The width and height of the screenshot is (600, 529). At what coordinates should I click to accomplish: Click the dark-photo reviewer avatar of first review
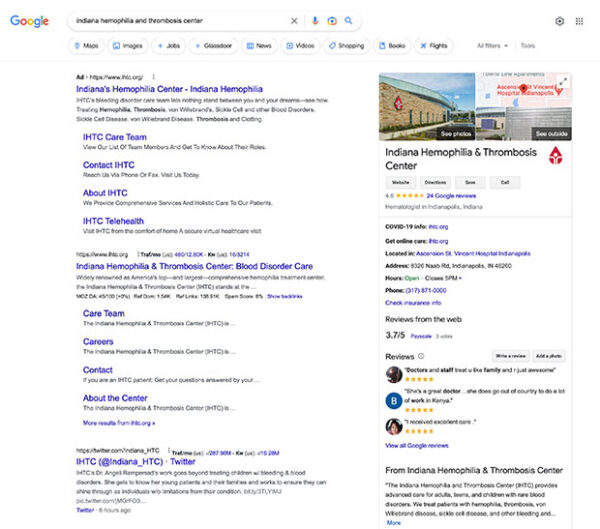(x=393, y=374)
